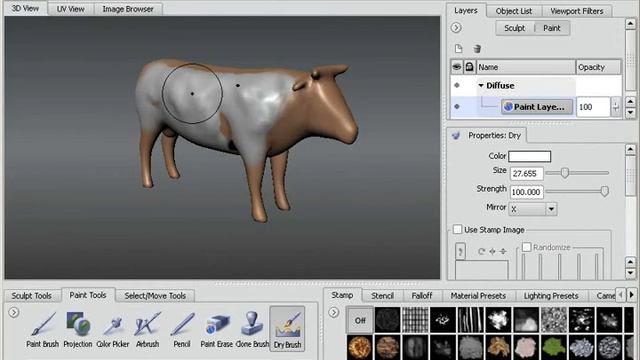Select the Paint Layer entry
Screen dimensions: 640x360
coord(537,107)
